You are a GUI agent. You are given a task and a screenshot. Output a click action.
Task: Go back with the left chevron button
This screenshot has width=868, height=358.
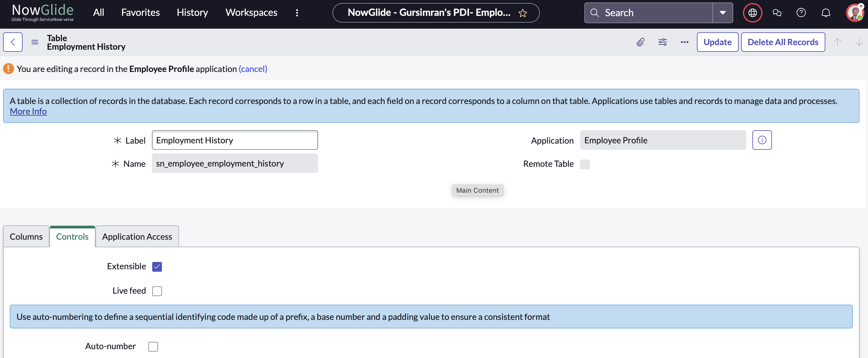pyautogui.click(x=13, y=42)
